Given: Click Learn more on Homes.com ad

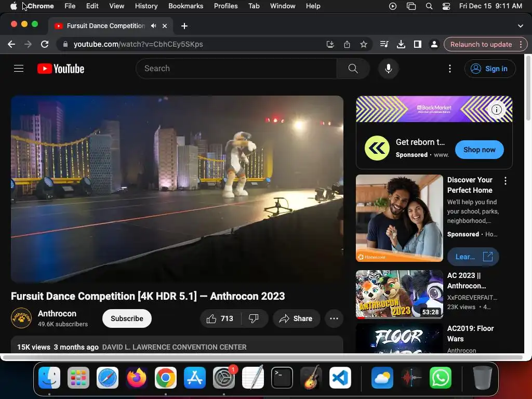Looking at the screenshot, I should (x=473, y=257).
